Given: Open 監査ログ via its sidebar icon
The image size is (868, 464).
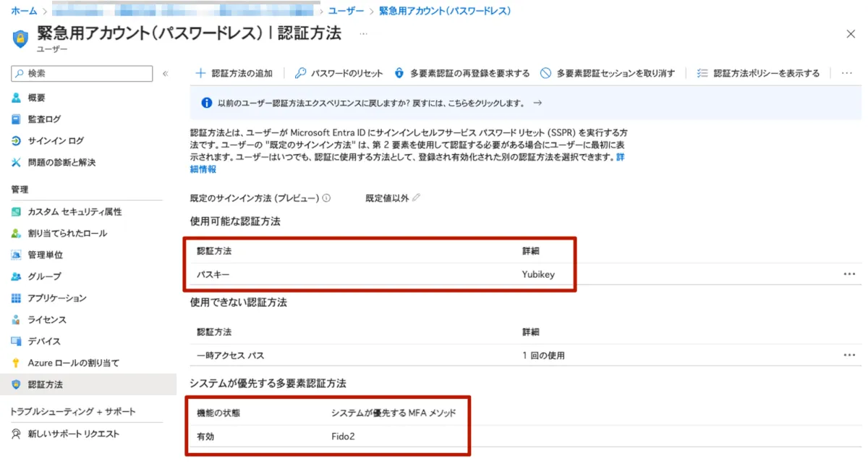Looking at the screenshot, I should pos(16,119).
